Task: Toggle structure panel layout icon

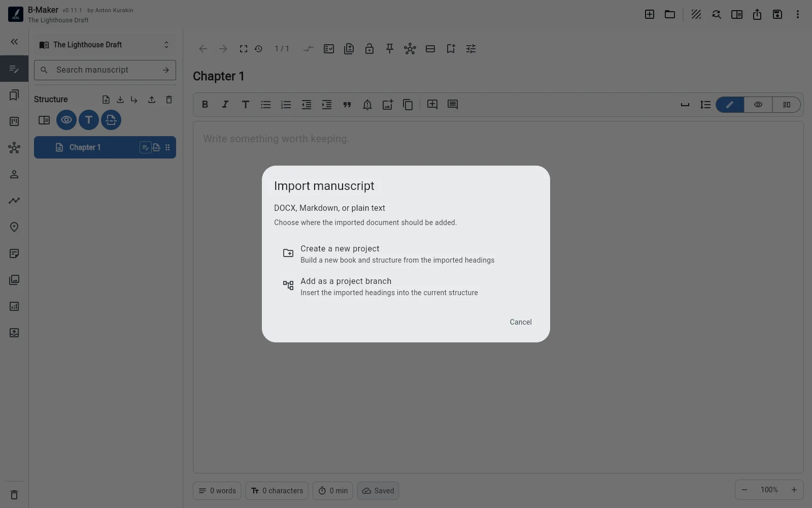Action: pyautogui.click(x=44, y=120)
